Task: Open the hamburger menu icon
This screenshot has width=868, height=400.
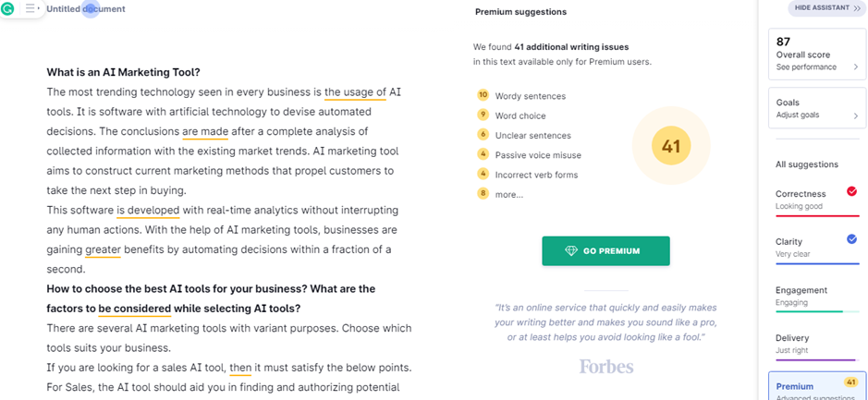Action: [x=30, y=8]
